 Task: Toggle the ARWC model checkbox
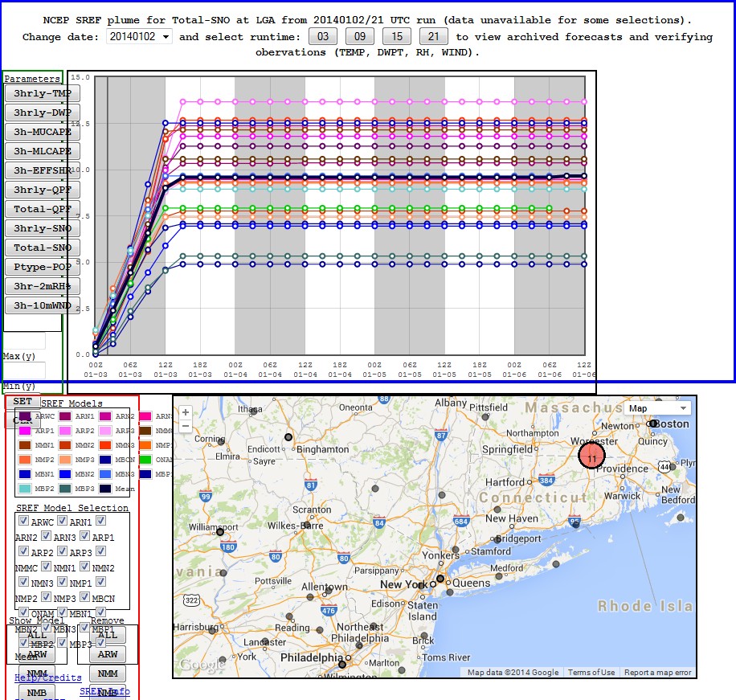tap(24, 521)
